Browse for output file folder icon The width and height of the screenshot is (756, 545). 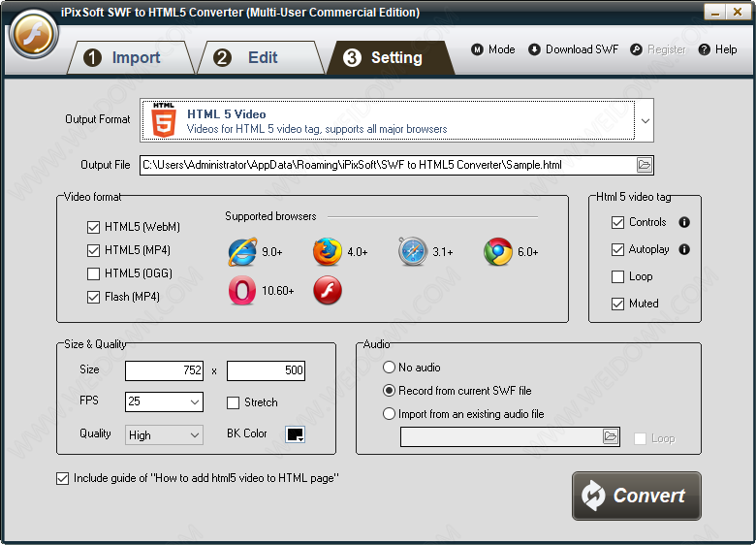tap(645, 165)
